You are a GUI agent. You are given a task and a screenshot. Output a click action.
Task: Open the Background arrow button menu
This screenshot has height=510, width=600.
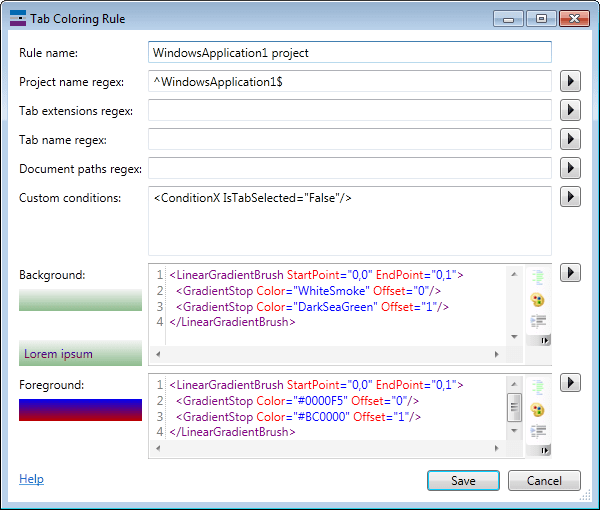tap(570, 273)
